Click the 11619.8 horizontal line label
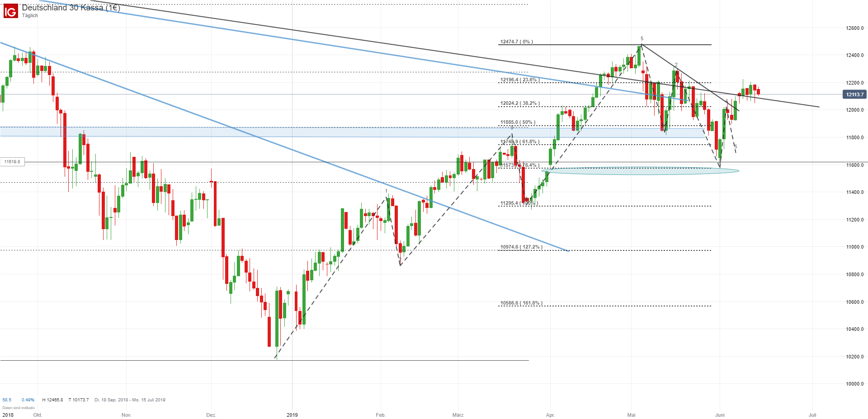Screen dimensions: 868x419 point(13,162)
